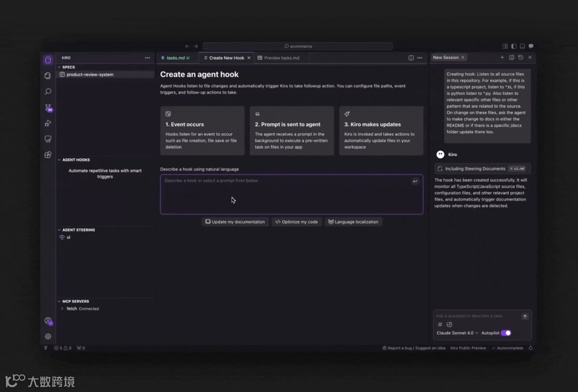Switch to the tasks.md tab

177,58
